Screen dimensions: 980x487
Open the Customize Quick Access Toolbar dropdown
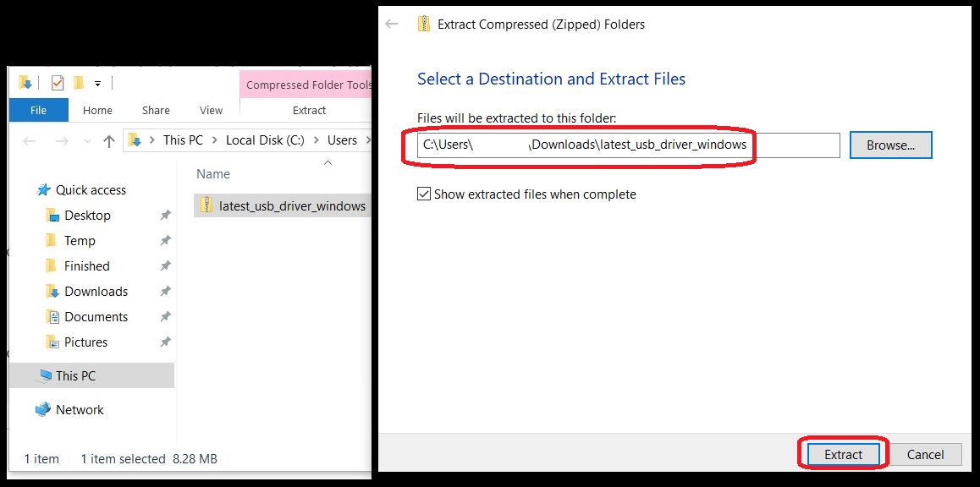click(97, 83)
